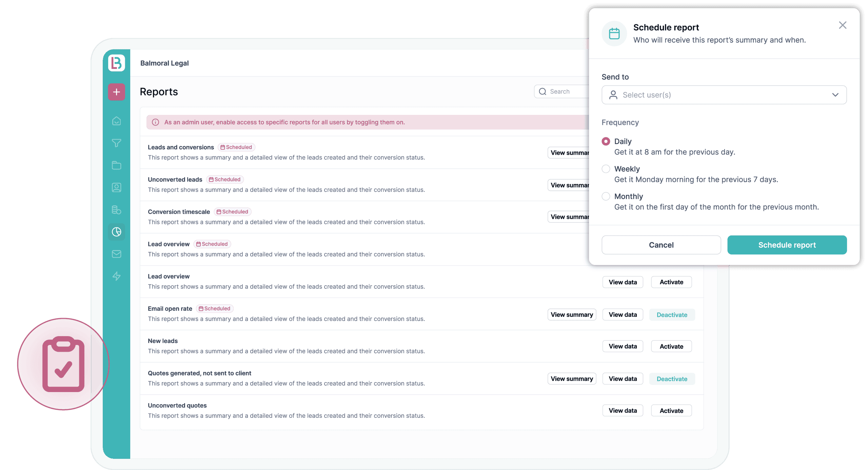Open the contacts person icon in sidebar
This screenshot has height=470, width=868.
[116, 187]
